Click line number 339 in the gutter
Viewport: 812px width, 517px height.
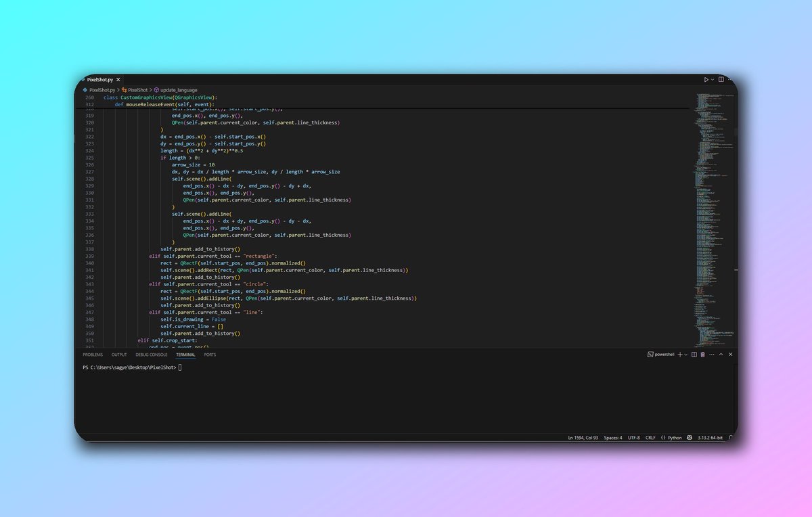coord(90,256)
